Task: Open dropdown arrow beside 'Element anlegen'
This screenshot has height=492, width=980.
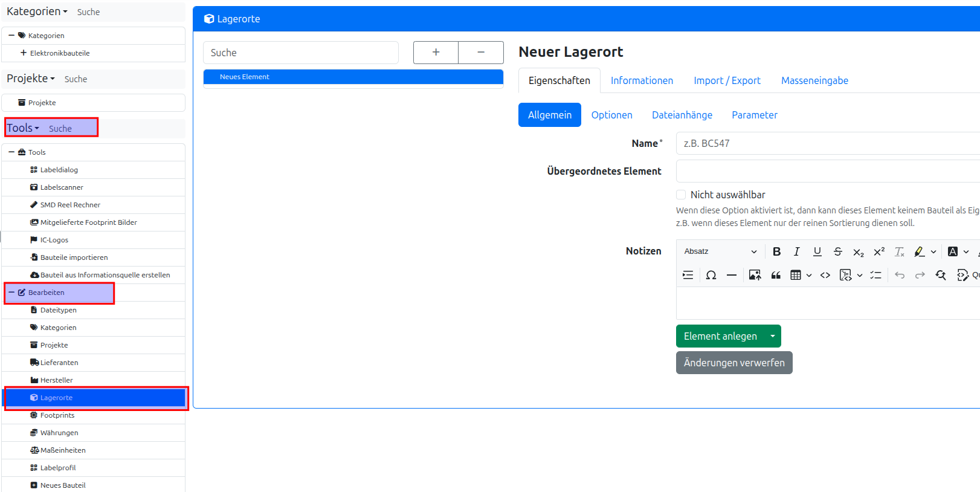Action: pos(773,336)
